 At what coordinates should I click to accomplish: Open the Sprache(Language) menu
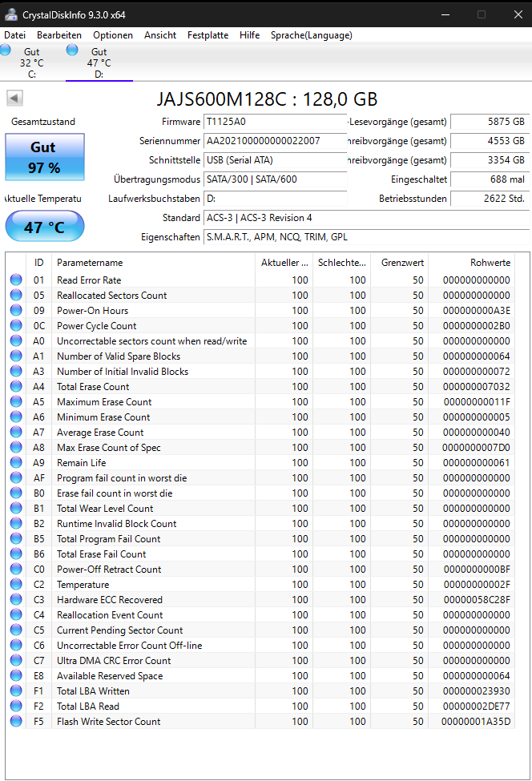pos(312,35)
